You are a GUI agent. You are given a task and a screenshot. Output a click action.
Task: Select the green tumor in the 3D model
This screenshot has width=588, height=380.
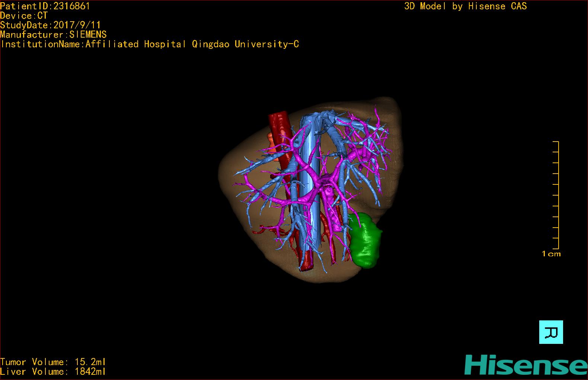click(x=365, y=240)
